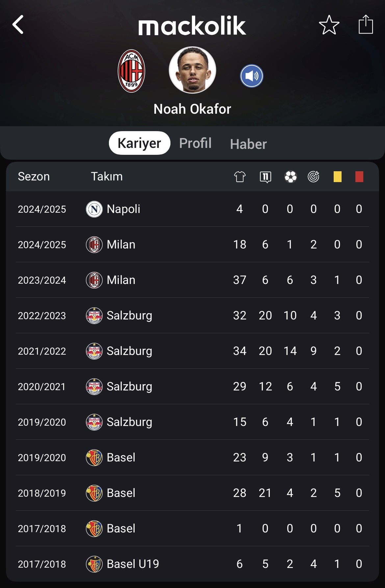Select the Kariyer tab
The width and height of the screenshot is (385, 588).
click(140, 143)
